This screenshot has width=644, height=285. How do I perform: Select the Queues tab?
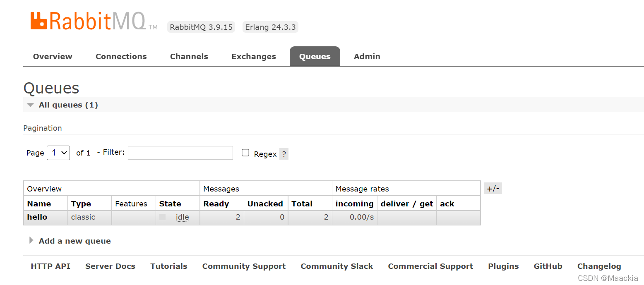coord(315,56)
